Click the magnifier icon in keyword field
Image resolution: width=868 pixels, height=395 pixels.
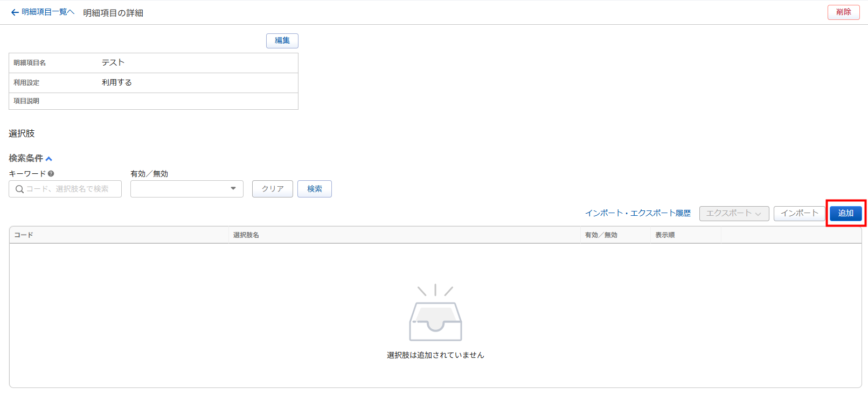(19, 189)
